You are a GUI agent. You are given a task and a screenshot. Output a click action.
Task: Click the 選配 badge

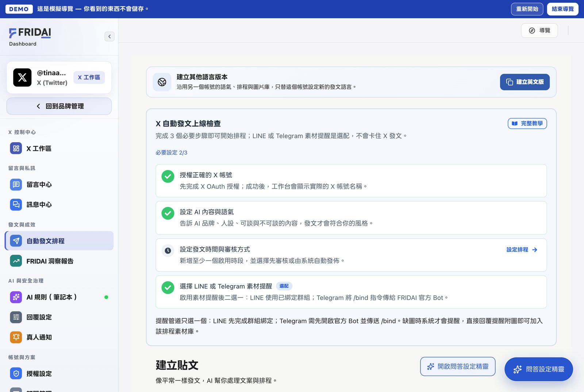[x=284, y=286]
